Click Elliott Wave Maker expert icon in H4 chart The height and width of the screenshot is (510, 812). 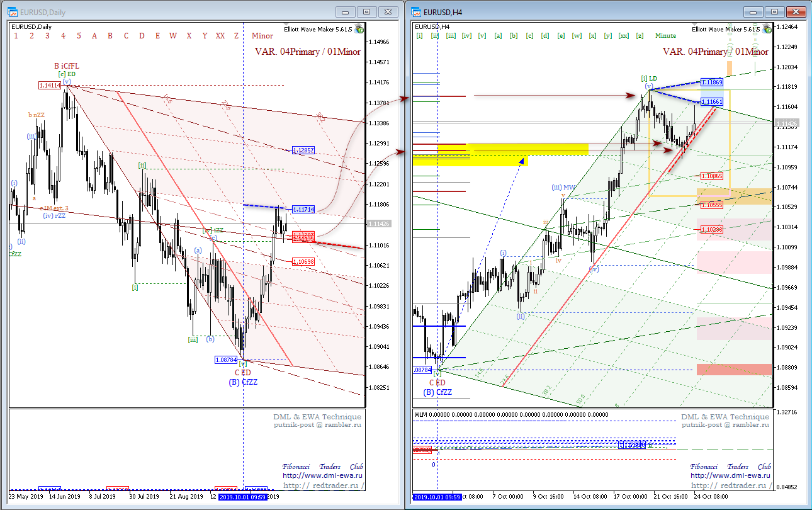[765, 28]
